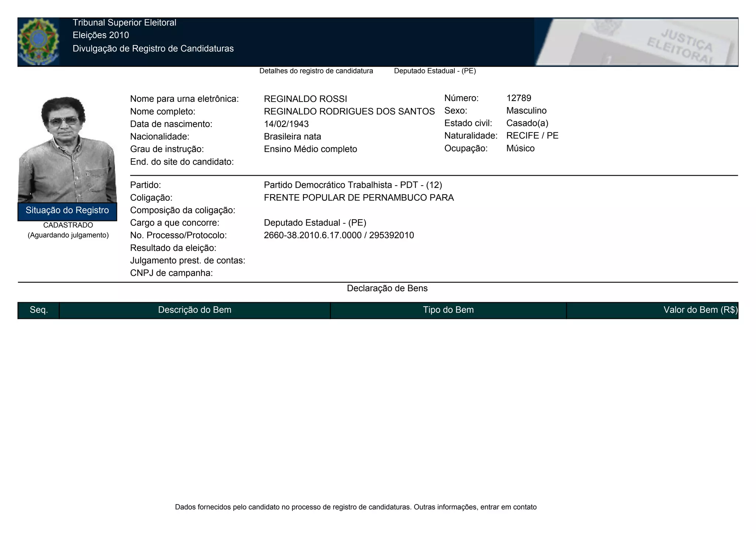
Task: Click Detalhes do registro de candidatura subtitle
Action: coord(316,71)
